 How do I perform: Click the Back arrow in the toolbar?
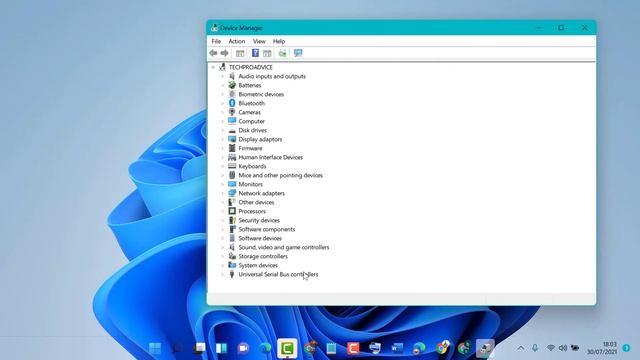click(x=213, y=53)
